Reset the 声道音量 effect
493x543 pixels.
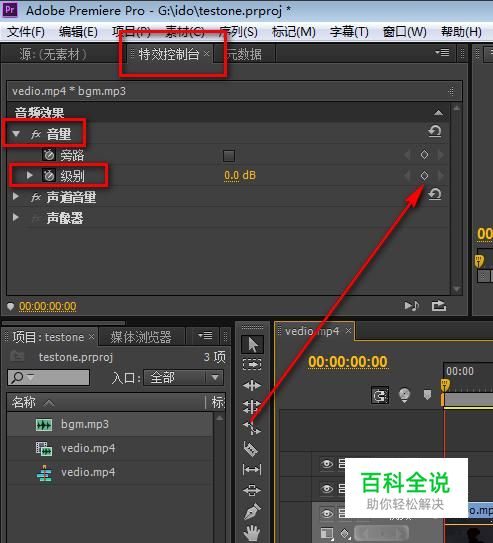(434, 194)
